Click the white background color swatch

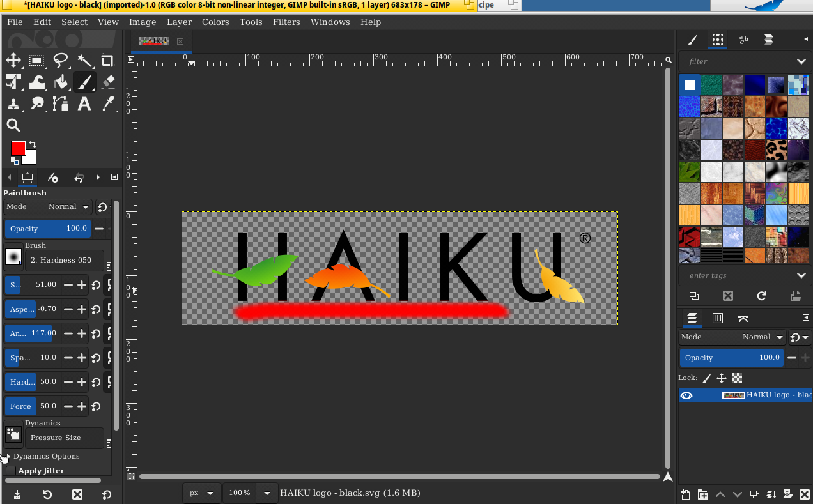[x=31, y=159]
